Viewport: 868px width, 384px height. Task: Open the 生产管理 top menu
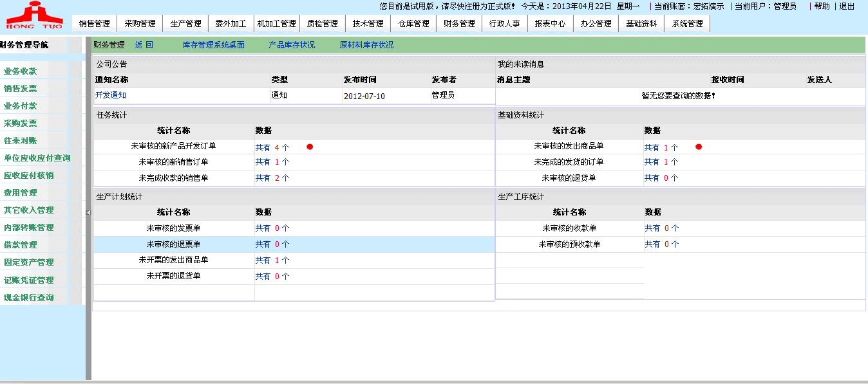click(x=185, y=24)
